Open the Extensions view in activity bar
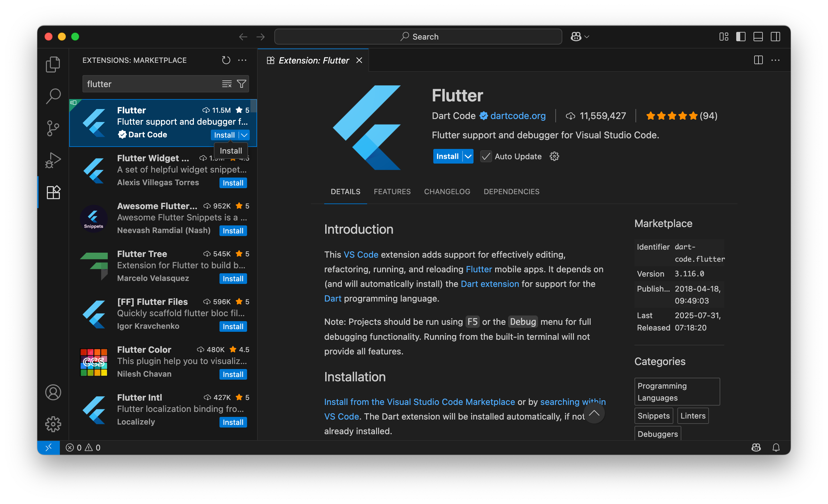Screen dimensions: 828x504 [53, 192]
